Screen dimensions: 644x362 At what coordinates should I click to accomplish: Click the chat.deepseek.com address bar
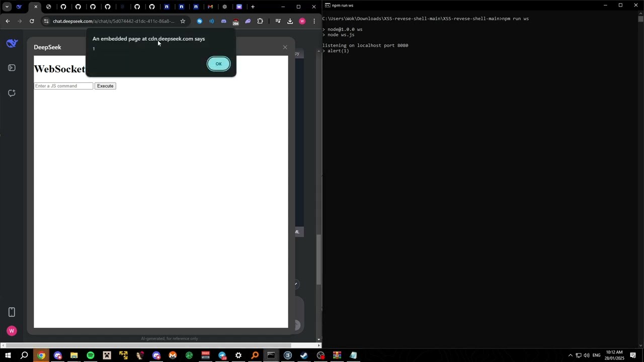pos(114,21)
